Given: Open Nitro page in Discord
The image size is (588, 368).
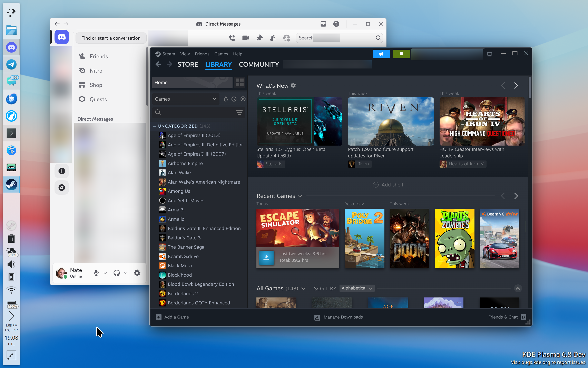Looking at the screenshot, I should pos(96,71).
